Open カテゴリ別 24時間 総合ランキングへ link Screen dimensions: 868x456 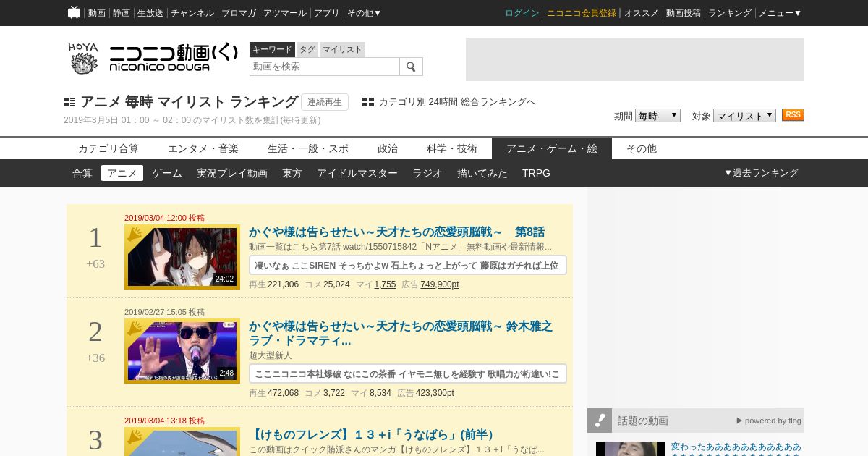click(x=457, y=102)
